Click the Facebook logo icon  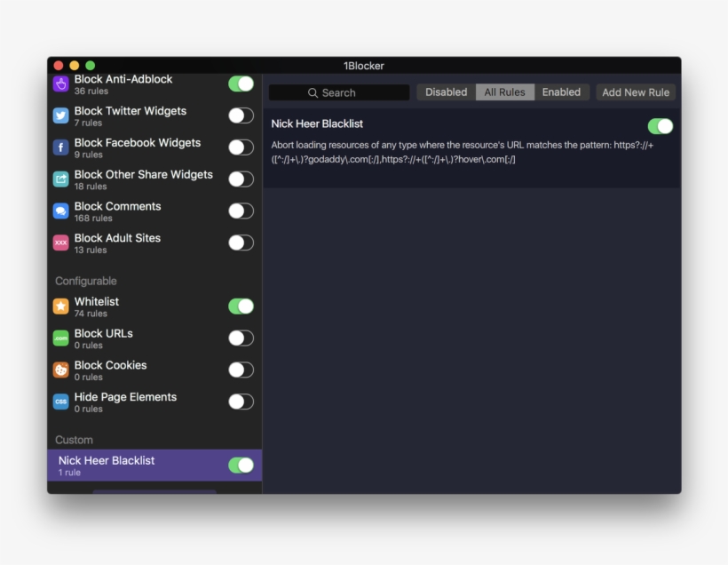[x=61, y=147]
